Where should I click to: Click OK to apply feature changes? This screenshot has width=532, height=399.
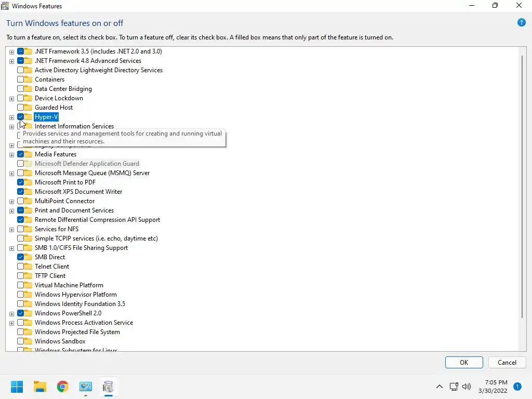[x=464, y=362]
